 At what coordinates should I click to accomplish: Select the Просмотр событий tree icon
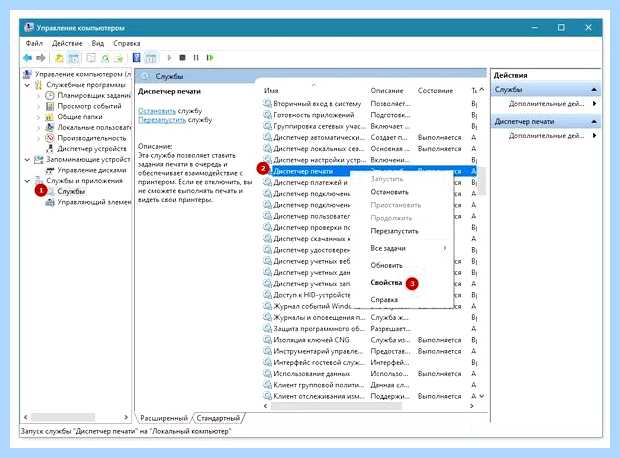(x=49, y=106)
